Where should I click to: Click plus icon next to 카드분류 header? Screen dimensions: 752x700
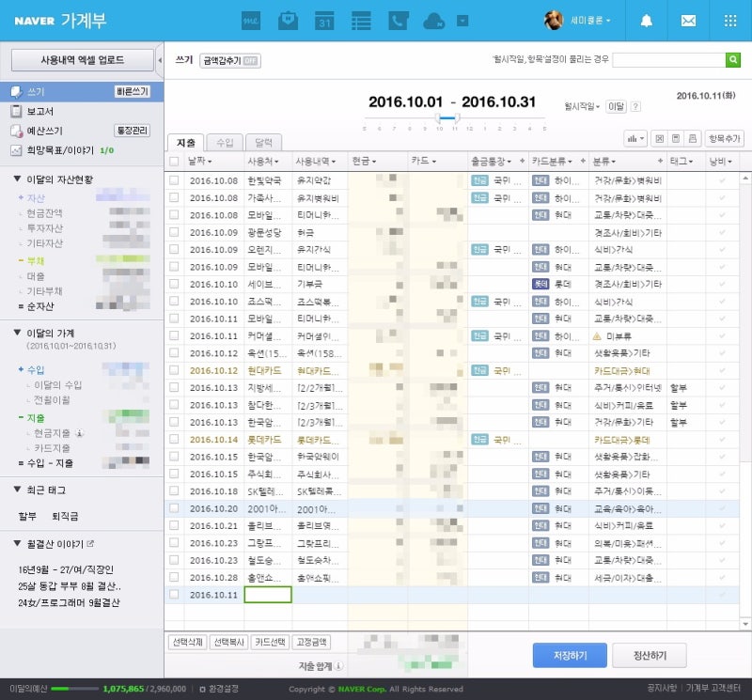click(583, 161)
